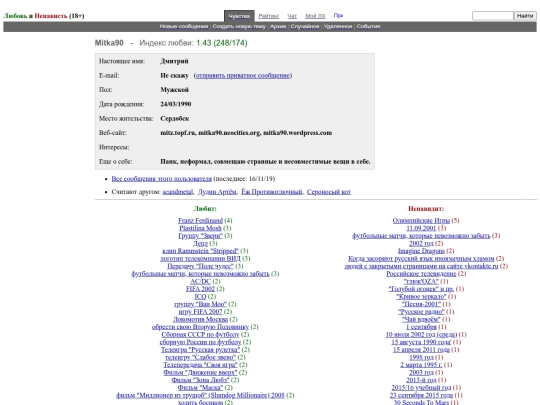540x405 pixels.
Task: Open the FIFA 2002 topic link
Action: tap(200, 289)
